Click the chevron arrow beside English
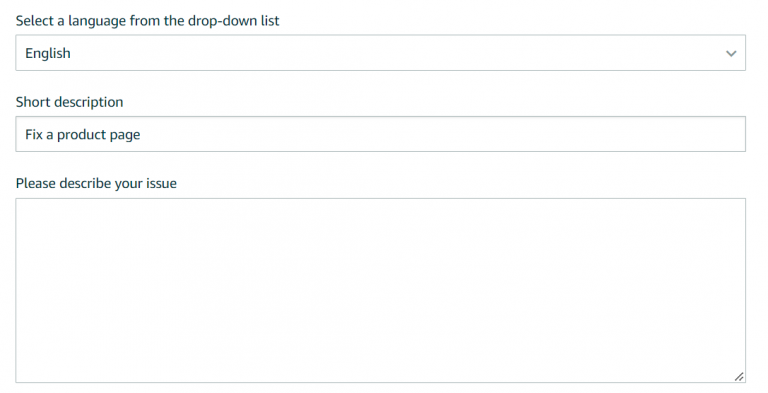 731,53
